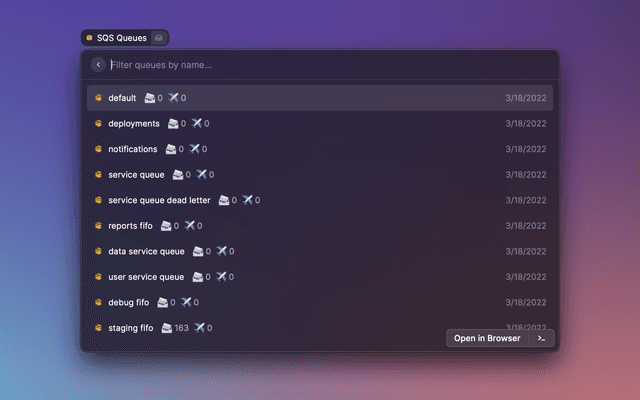This screenshot has width=640, height=400.
Task: Select the notifications queue name
Action: tap(133, 149)
